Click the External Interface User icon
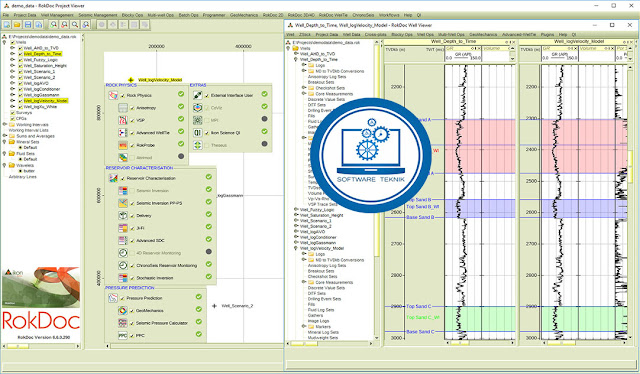Image resolution: width=640 pixels, height=374 pixels. tap(198, 95)
